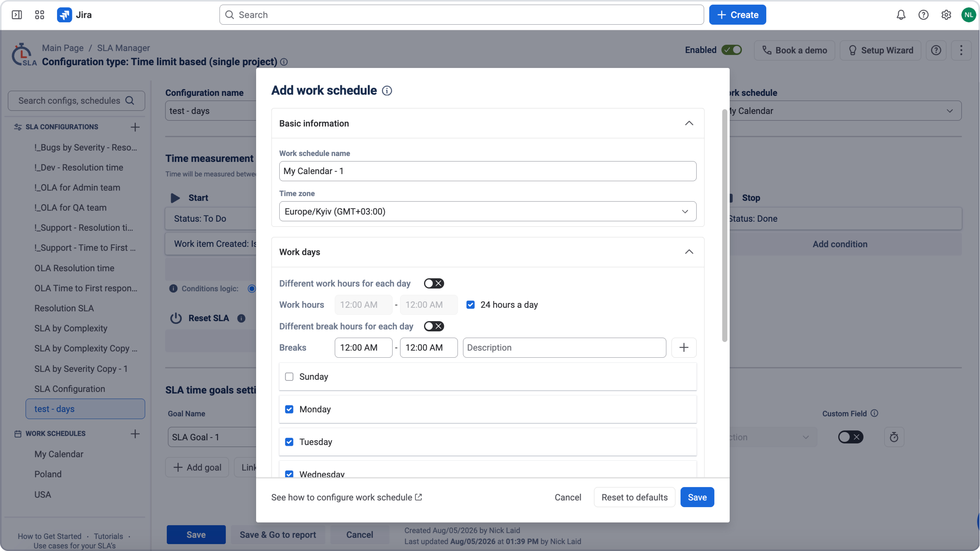Screen dimensions: 980x551
Task: Click Save & Go to report
Action: click(x=278, y=535)
